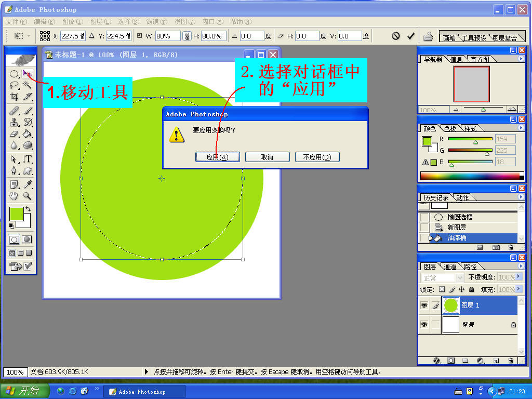Hide layer 图层 1 with eye icon
This screenshot has width=532, height=399.
[424, 305]
